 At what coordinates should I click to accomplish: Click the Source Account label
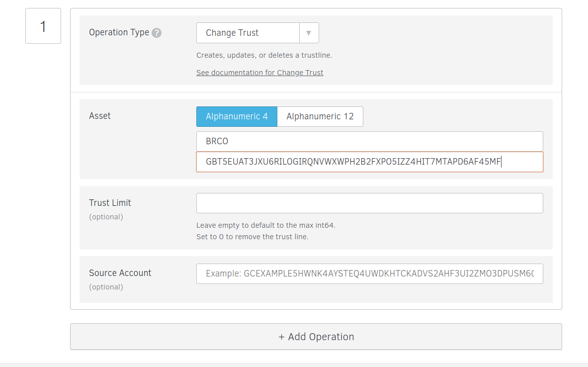click(120, 273)
